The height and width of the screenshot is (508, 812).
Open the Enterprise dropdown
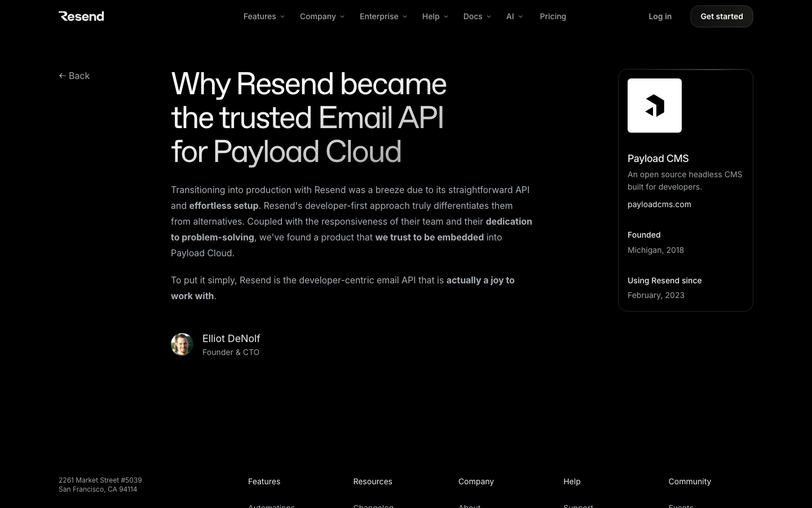click(x=383, y=16)
